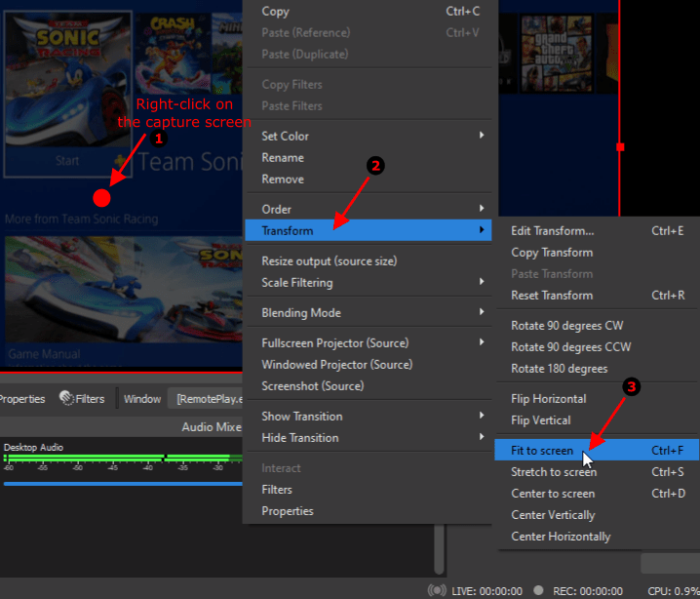Viewport: 700px width, 599px height.
Task: Click the LIVE streaming status icon
Action: pyautogui.click(x=436, y=590)
